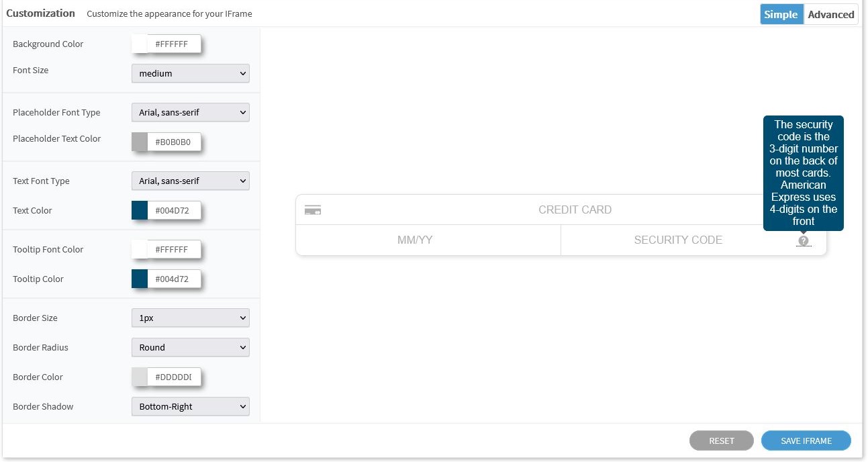The height and width of the screenshot is (462, 868).
Task: Click the Tooltip Font Color swatch
Action: pyautogui.click(x=140, y=249)
